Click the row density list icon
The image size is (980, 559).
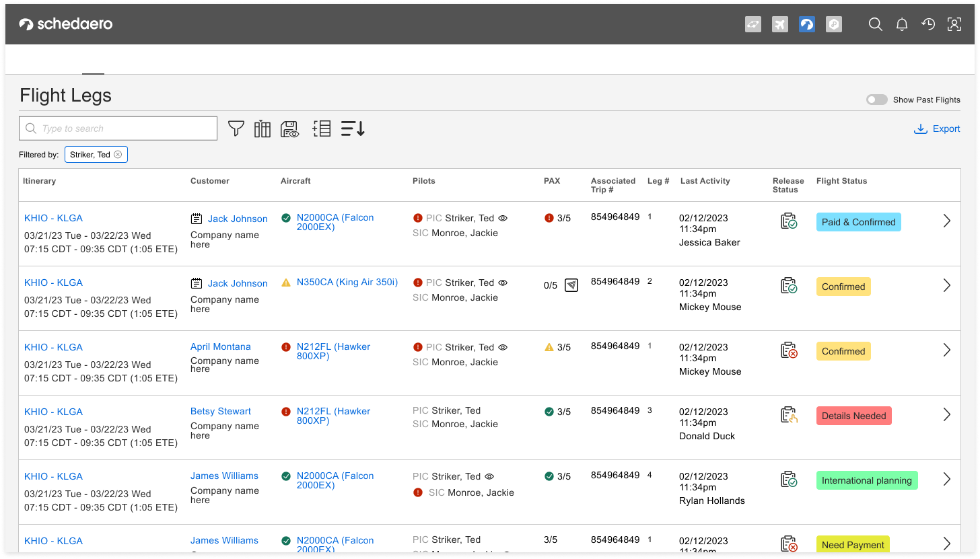pos(322,128)
